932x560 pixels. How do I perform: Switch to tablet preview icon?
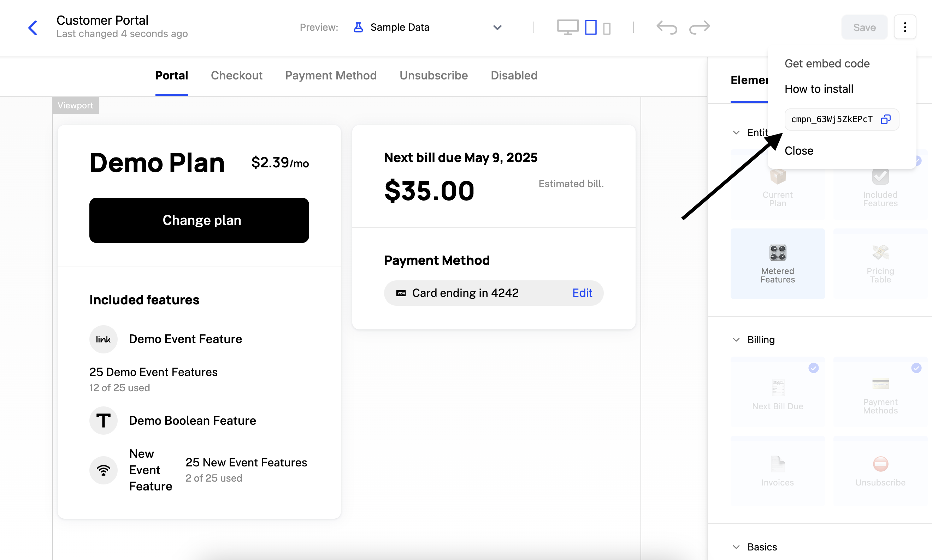(x=591, y=28)
